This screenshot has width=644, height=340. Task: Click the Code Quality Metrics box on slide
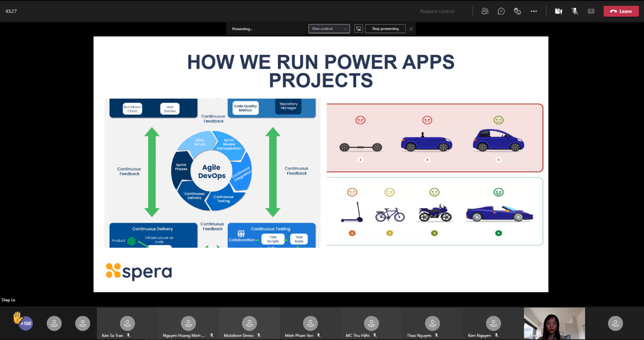(x=245, y=108)
